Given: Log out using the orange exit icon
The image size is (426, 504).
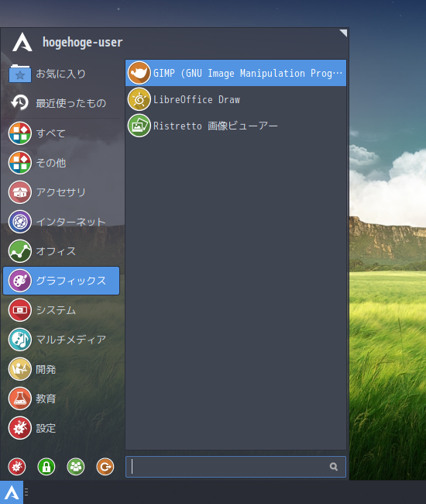Looking at the screenshot, I should point(105,466).
